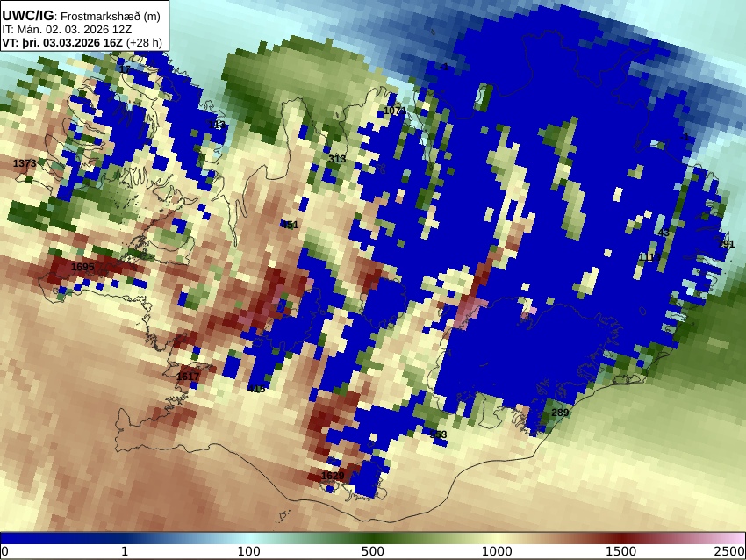Click the map value label 451

coord(290,225)
